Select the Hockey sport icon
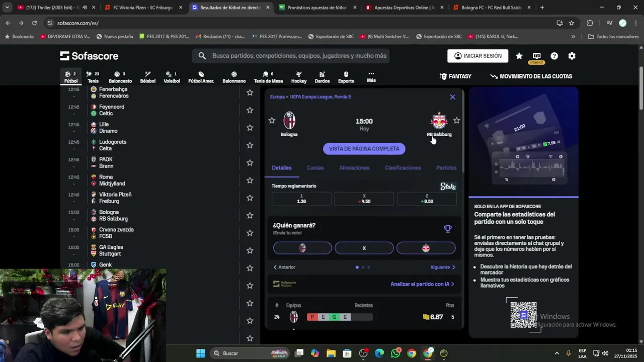Viewport: 644px width, 362px height. [x=299, y=77]
